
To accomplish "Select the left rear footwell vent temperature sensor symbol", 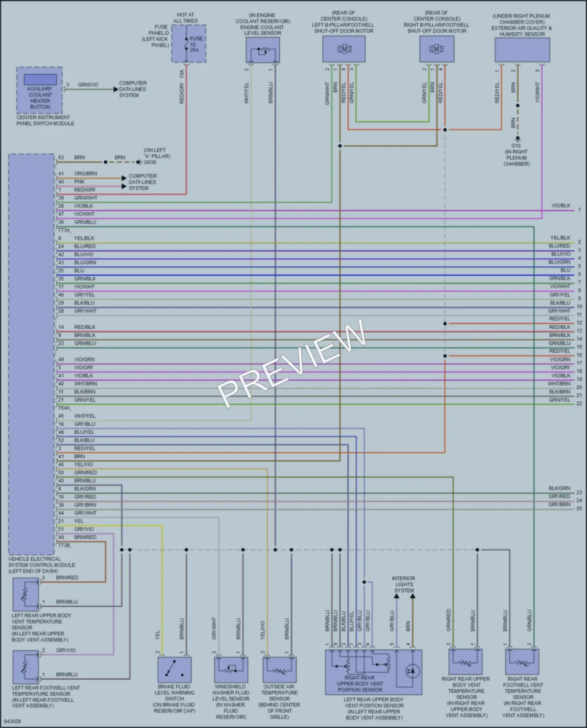I will tap(25, 667).
